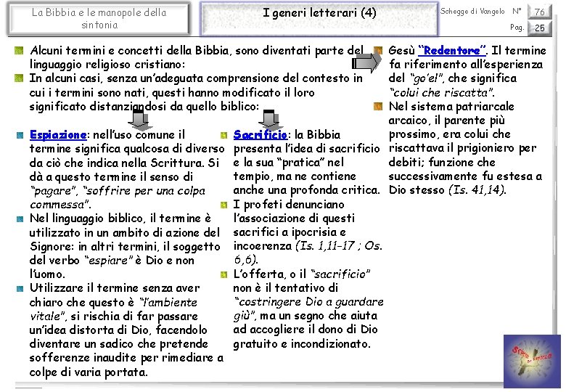Click the 'La Bibbia e le manopole della sintonia' button
This screenshot has width=566, height=392.
click(99, 18)
